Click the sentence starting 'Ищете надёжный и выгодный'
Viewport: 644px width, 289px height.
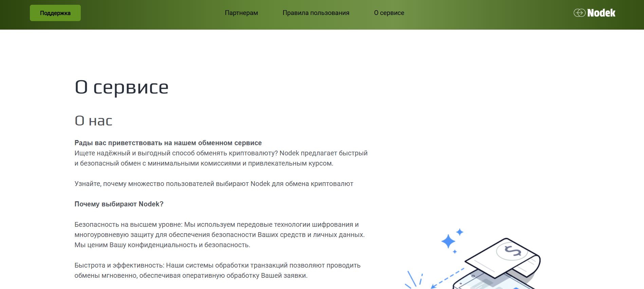(x=221, y=158)
